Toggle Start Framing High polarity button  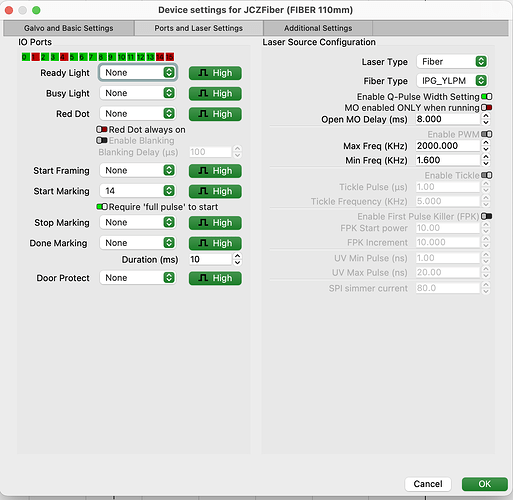[215, 171]
